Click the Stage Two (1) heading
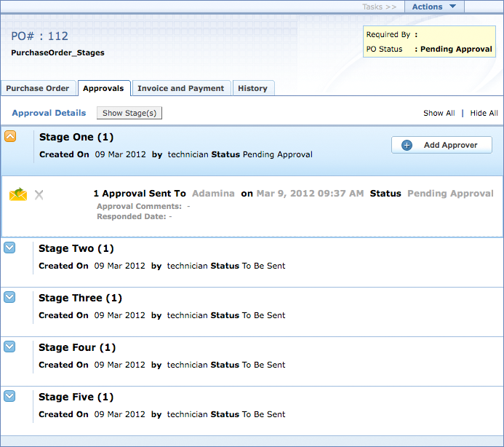Viewport: 504px width, 447px height. [76, 248]
